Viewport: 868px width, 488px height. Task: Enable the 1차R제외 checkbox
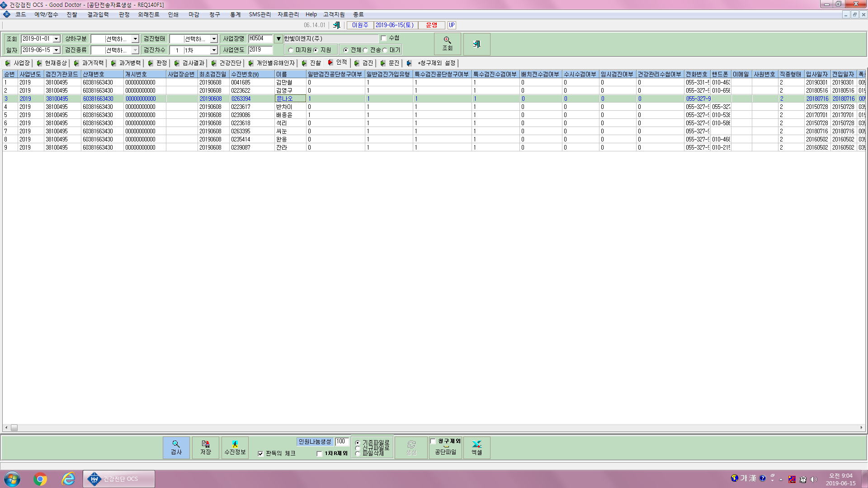320,454
